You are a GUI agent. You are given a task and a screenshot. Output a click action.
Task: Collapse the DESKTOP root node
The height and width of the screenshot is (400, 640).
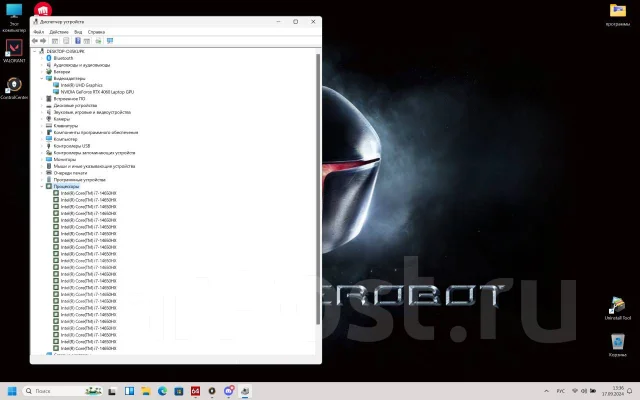[x=35, y=51]
